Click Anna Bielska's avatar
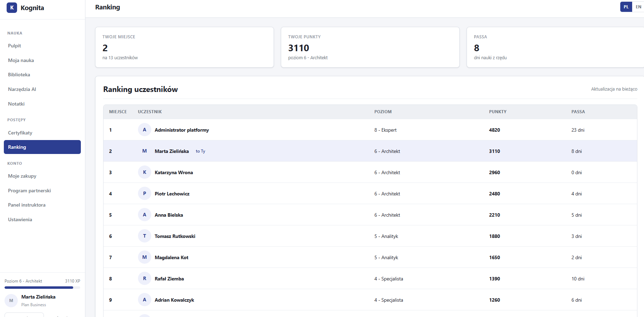Viewport: 644px width, 317px height. pyautogui.click(x=145, y=215)
